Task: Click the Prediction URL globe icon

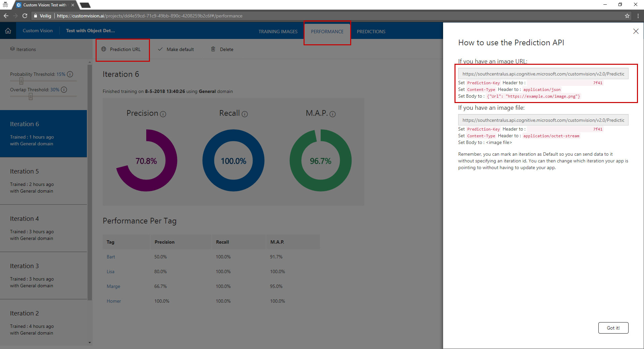Action: [x=104, y=49]
